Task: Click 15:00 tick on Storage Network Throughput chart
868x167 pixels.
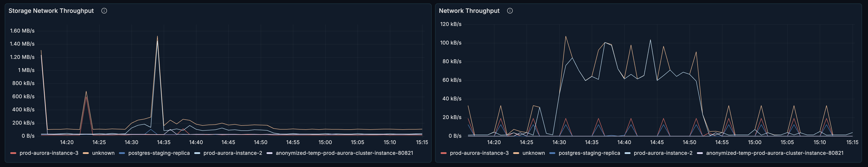Action: [x=325, y=142]
